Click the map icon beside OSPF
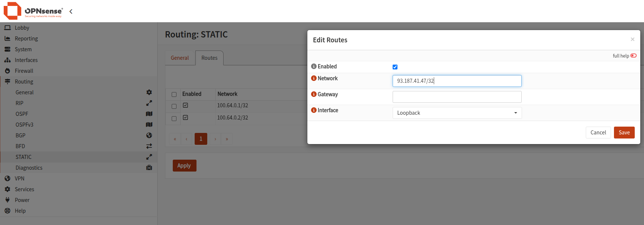The width and height of the screenshot is (644, 225). coord(149,114)
